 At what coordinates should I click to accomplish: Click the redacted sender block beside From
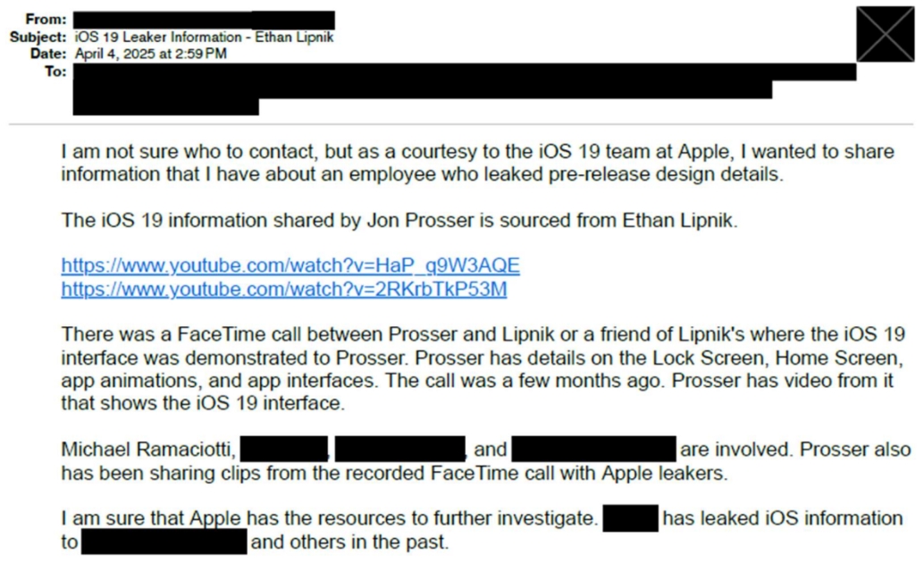(204, 20)
